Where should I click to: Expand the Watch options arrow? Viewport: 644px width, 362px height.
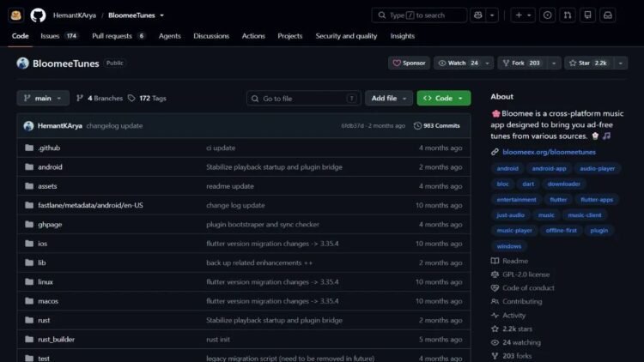click(x=488, y=63)
